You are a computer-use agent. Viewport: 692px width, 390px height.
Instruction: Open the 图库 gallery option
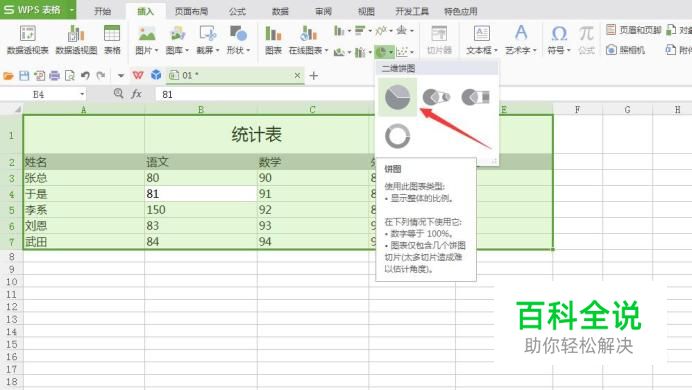coord(177,40)
